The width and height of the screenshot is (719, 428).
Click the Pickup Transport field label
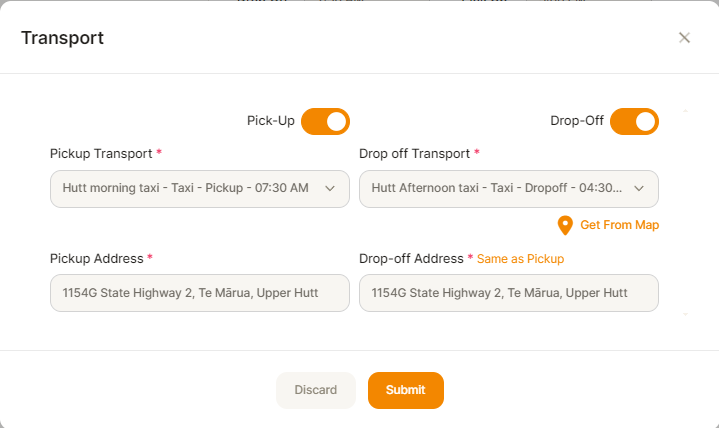click(x=101, y=154)
